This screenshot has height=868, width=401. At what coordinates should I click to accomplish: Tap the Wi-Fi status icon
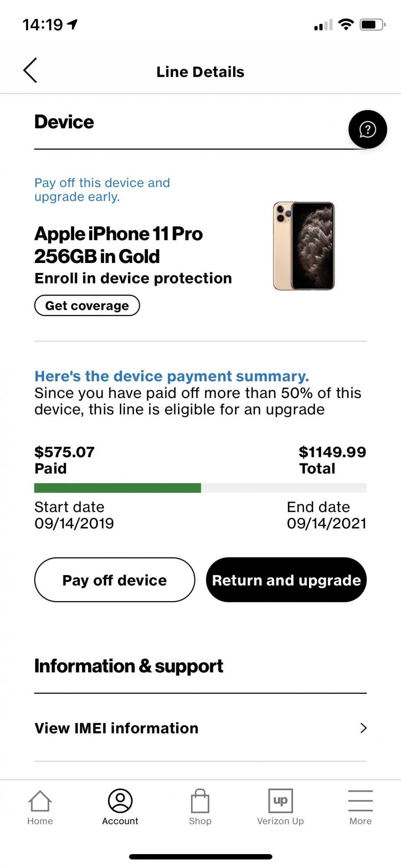(346, 24)
